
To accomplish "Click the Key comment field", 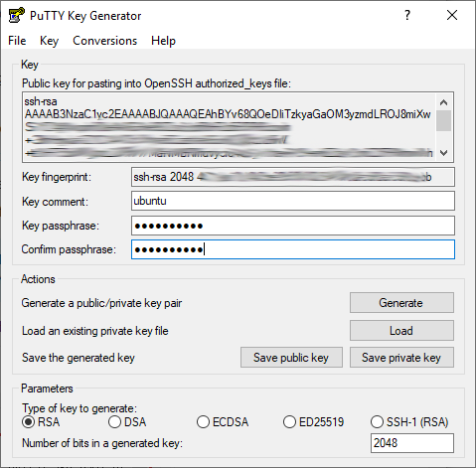I will 293,201.
